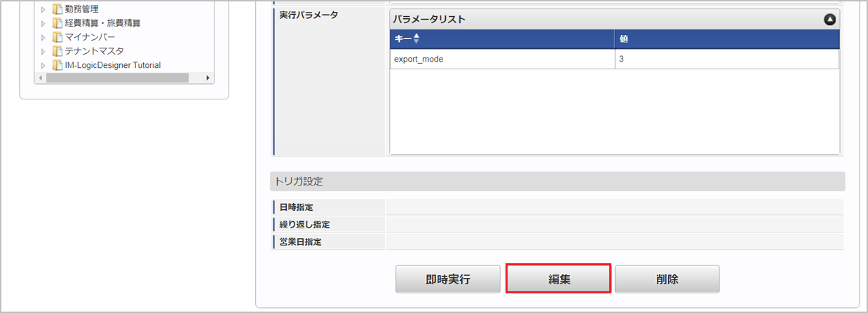Expand the 経費精算・旅費精算 tree node

[x=43, y=23]
